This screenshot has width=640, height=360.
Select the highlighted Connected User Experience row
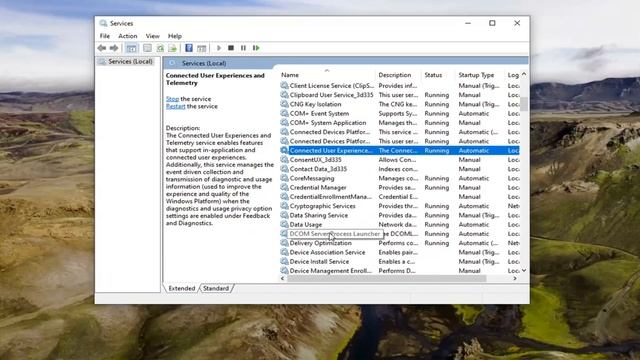click(400, 151)
